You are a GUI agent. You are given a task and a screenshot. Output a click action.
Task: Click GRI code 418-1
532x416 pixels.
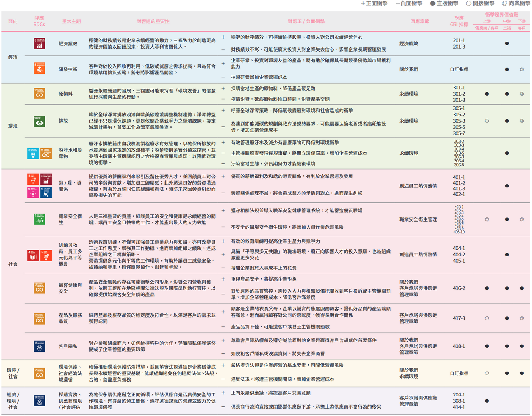coord(459,346)
